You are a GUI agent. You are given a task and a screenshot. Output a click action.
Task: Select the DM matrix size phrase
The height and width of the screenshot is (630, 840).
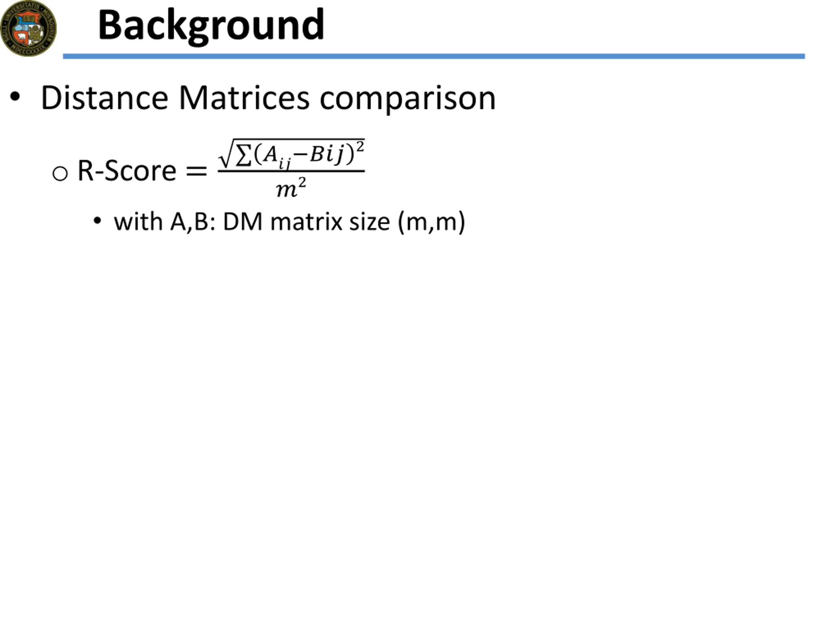pos(306,222)
